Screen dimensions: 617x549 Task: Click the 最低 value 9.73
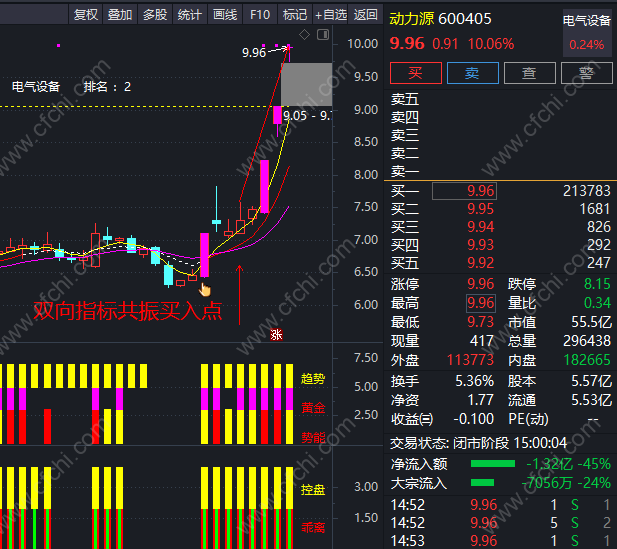480,322
